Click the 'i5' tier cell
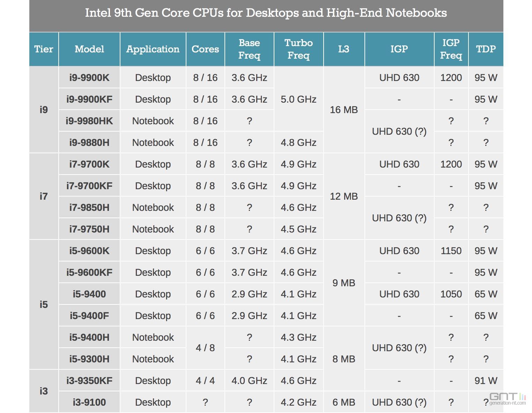Screen dimensions: 532x413 click(x=44, y=304)
